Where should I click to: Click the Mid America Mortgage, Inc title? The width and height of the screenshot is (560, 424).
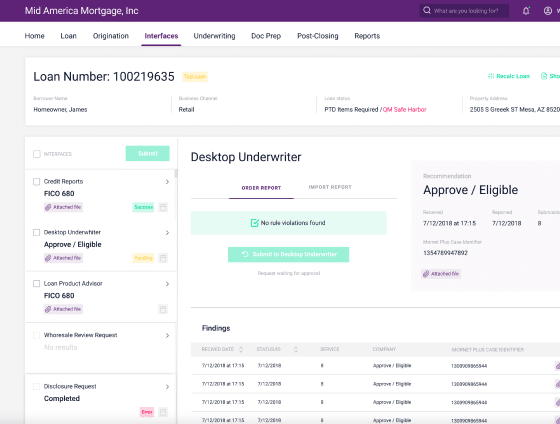click(81, 11)
